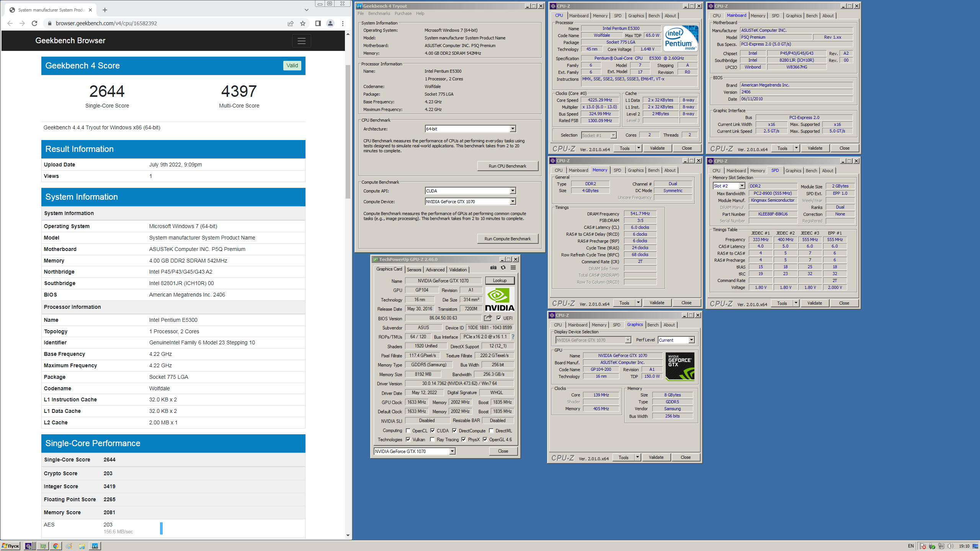Viewport: 980px width, 551px height.
Task: Click the EN language indicator in the tray
Action: tap(911, 546)
